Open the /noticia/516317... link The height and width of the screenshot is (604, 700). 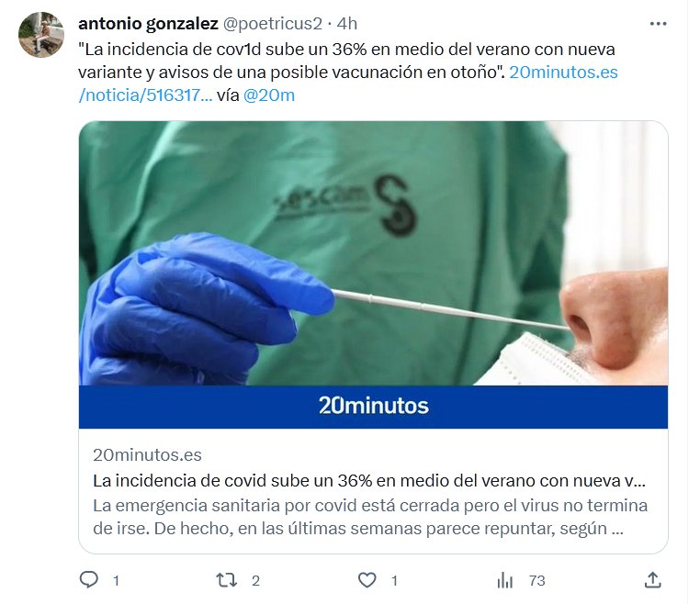pyautogui.click(x=145, y=95)
